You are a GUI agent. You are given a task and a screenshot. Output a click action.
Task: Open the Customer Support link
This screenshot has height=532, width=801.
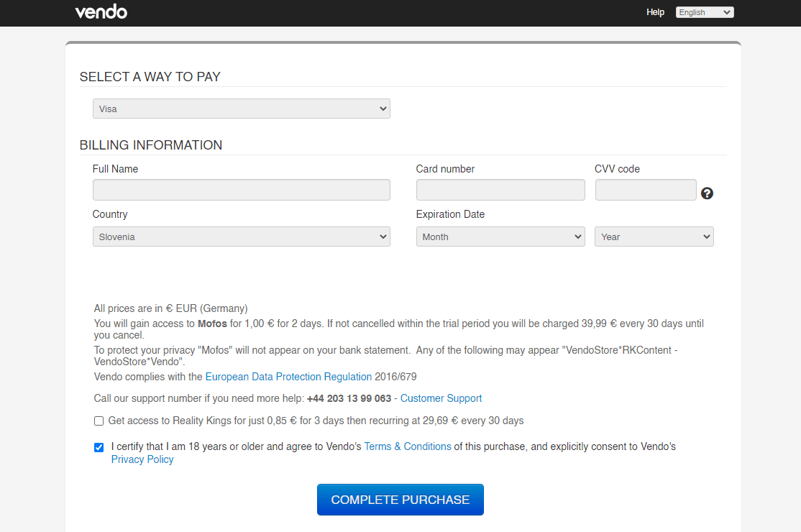(x=441, y=398)
